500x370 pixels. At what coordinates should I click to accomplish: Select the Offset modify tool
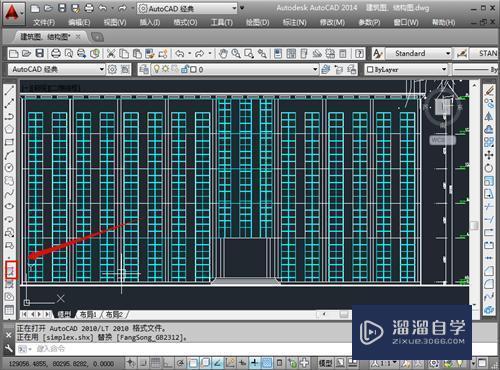tap(489, 129)
